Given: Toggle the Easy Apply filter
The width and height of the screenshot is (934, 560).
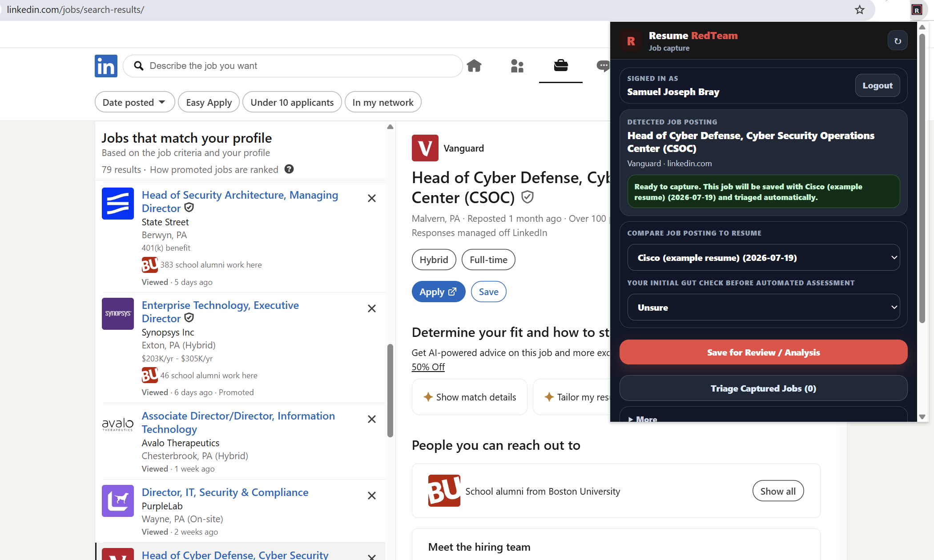Looking at the screenshot, I should (x=209, y=102).
